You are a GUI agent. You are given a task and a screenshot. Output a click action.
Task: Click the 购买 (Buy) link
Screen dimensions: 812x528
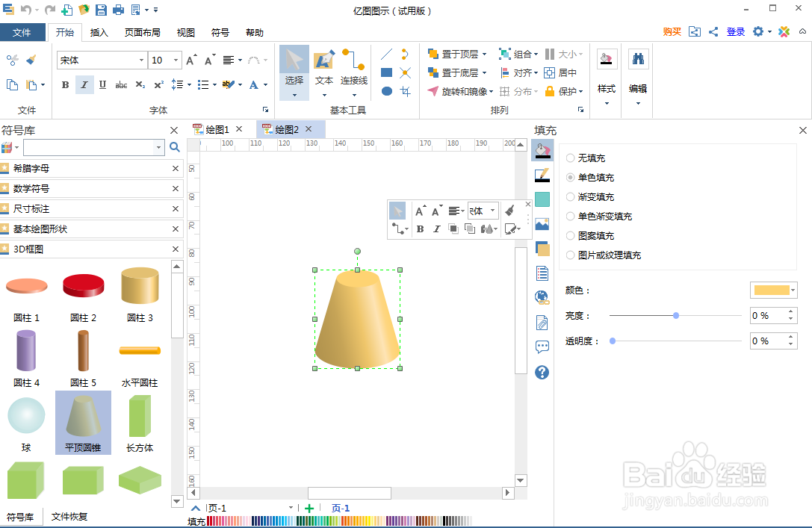pos(672,31)
